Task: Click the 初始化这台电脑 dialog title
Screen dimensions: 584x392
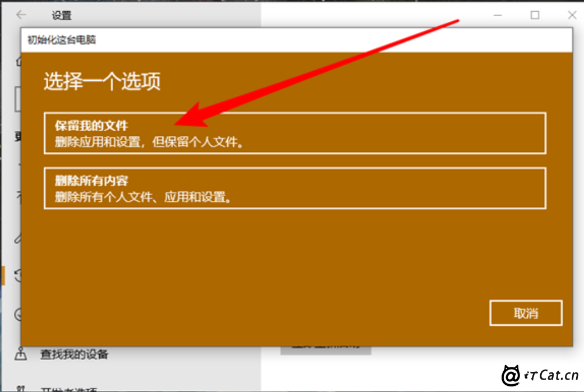Action: point(62,40)
